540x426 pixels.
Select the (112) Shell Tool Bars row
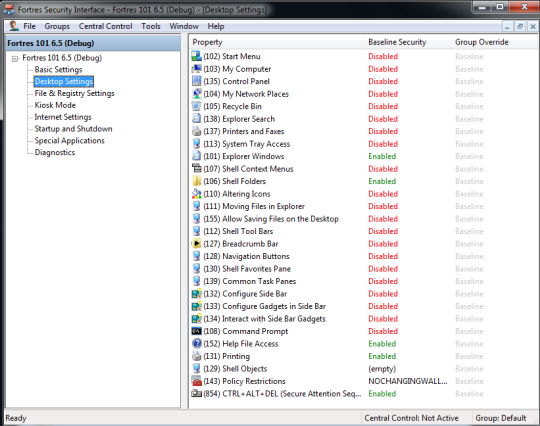click(364, 231)
